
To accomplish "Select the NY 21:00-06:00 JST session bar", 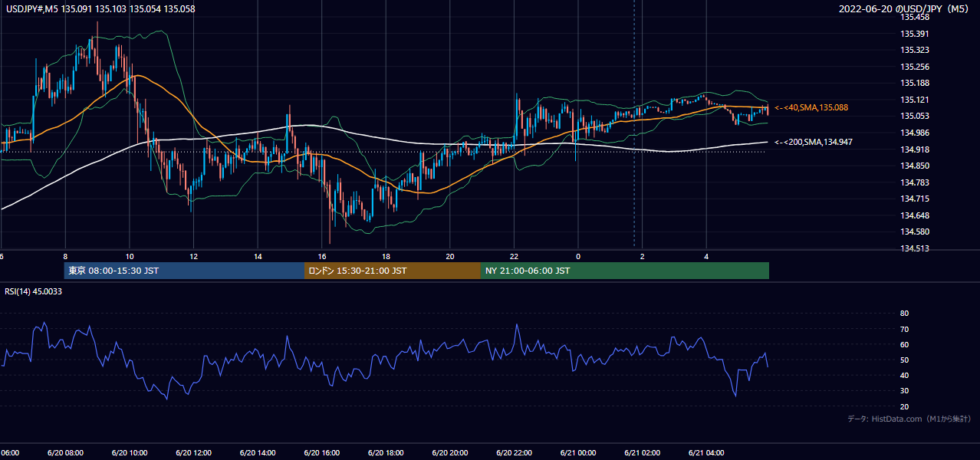I will tap(625, 271).
